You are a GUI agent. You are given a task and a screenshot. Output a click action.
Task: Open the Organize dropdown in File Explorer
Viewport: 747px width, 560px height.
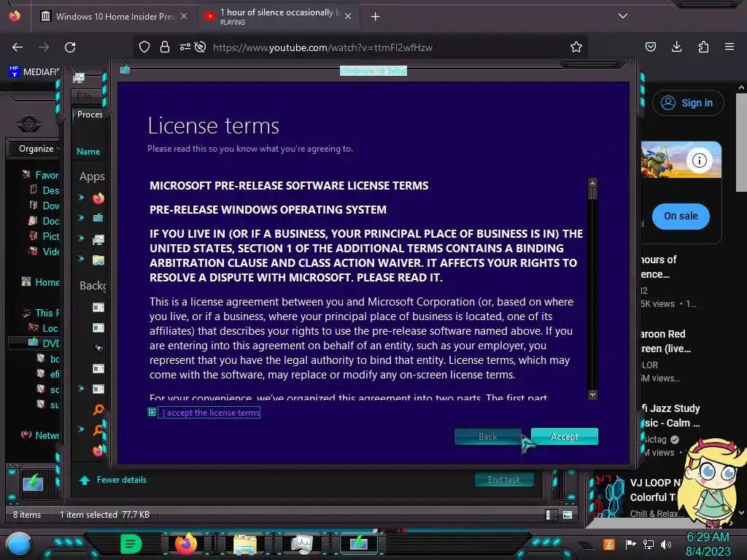click(36, 149)
